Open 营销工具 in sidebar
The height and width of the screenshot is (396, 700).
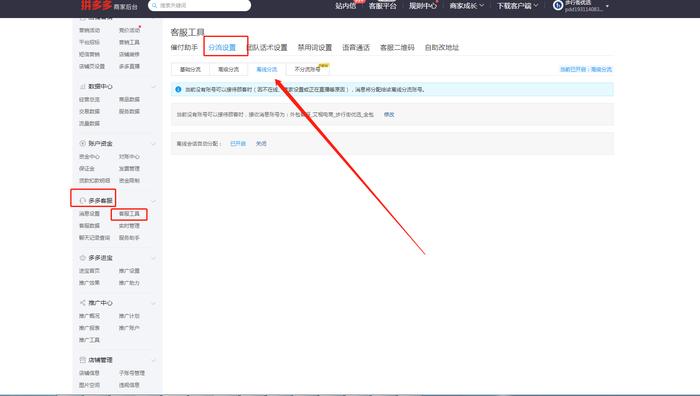click(x=129, y=42)
